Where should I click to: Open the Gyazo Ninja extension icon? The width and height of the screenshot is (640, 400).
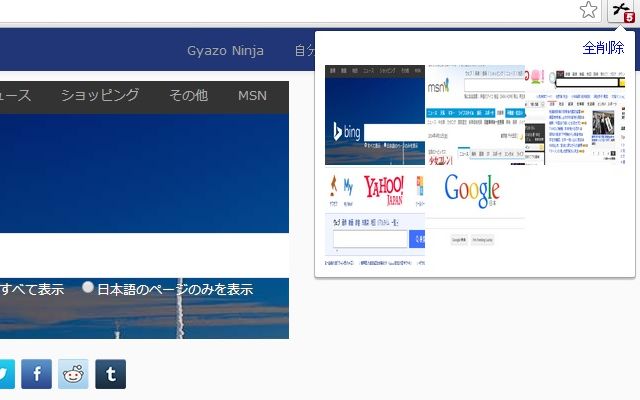click(x=622, y=11)
